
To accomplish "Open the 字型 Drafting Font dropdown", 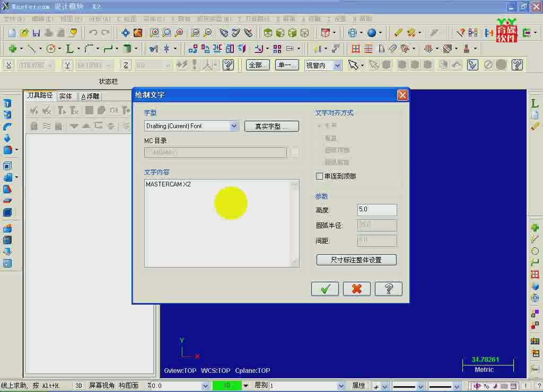I will point(234,126).
